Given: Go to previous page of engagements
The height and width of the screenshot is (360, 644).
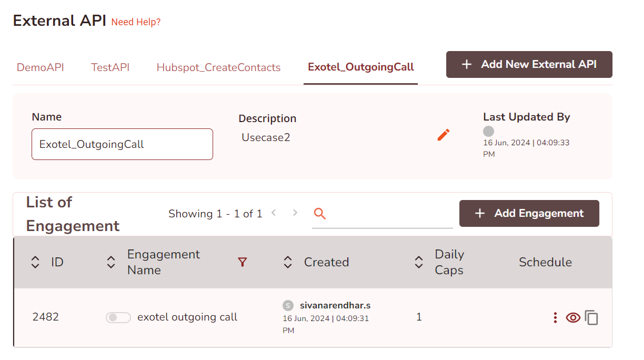Looking at the screenshot, I should pos(274,213).
